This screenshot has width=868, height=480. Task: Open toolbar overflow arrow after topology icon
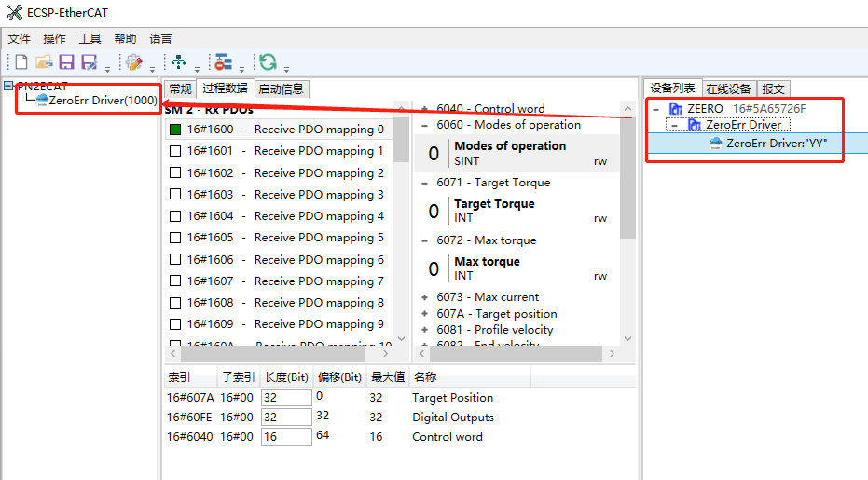pyautogui.click(x=197, y=69)
